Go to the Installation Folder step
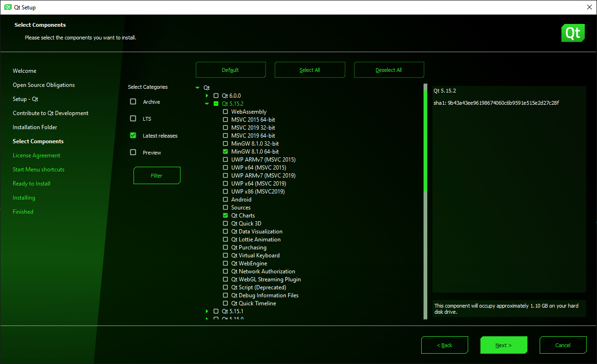 pyautogui.click(x=35, y=127)
